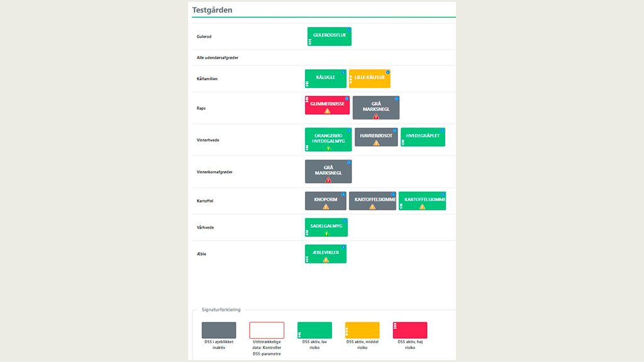Viewport: 644px width, 362px height.
Task: Click the white insufficient-data legend swatch
Action: (267, 331)
